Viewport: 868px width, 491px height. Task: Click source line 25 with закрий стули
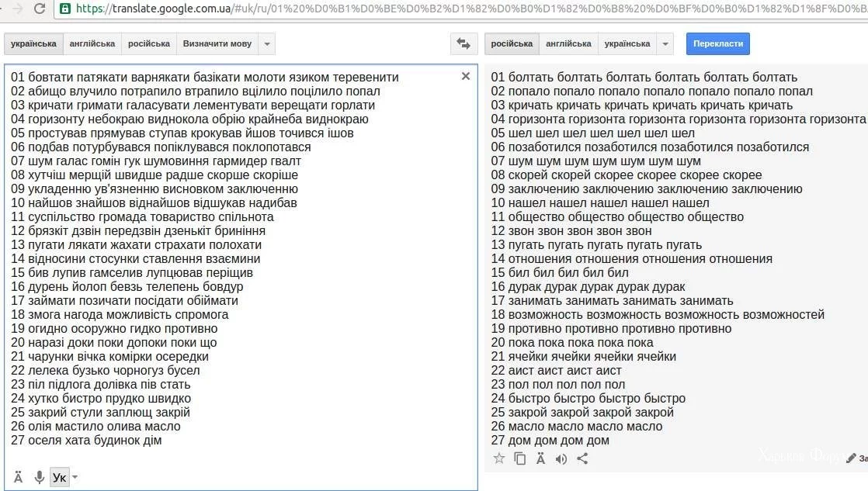click(100, 412)
